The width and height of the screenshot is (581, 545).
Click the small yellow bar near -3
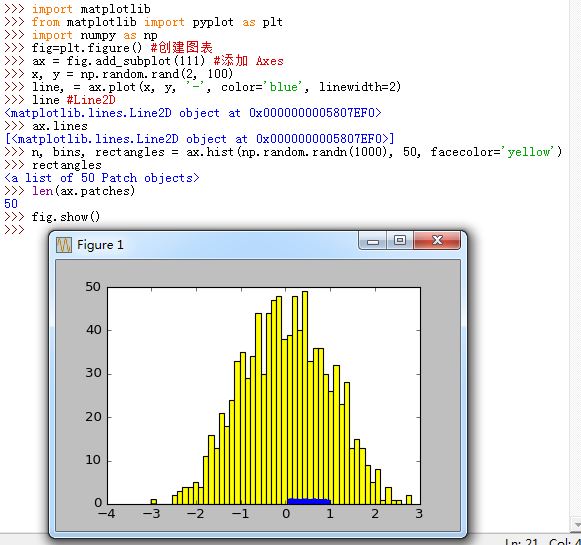(154, 502)
